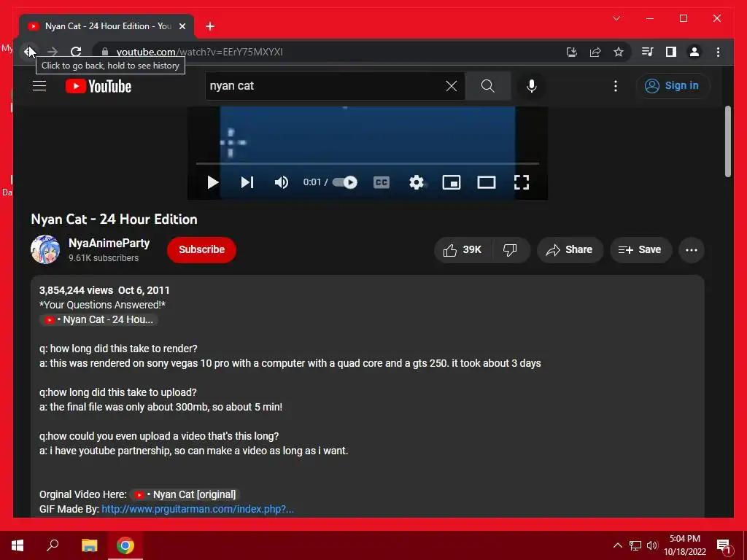Enable the miniplayer

(x=451, y=182)
